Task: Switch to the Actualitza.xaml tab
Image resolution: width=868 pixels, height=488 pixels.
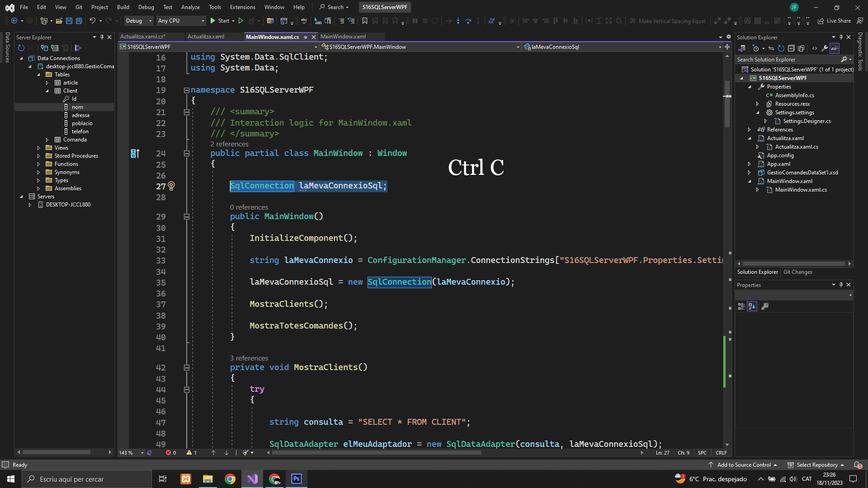Action: click(206, 37)
